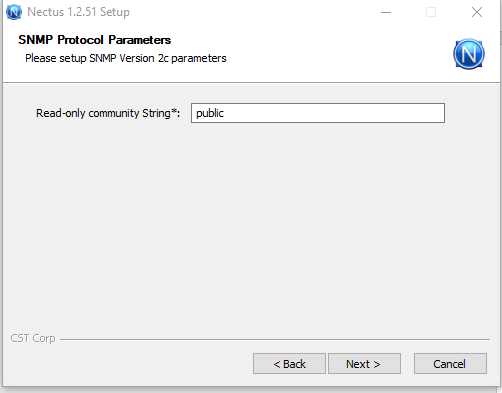Image resolution: width=502 pixels, height=393 pixels.
Task: Close the Nectus Setup window
Action: click(x=477, y=12)
